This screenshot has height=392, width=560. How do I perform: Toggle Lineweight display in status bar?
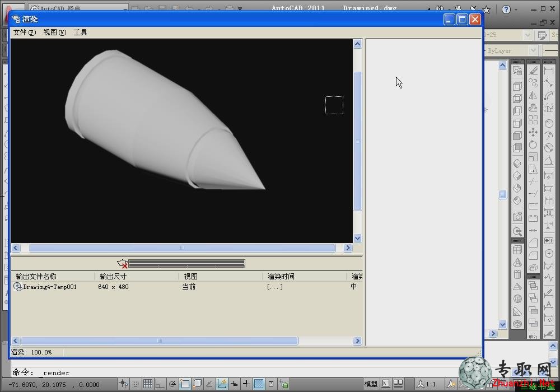(x=246, y=384)
